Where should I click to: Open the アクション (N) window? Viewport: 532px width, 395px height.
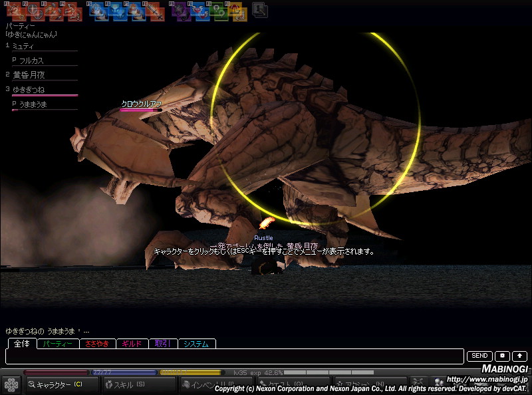point(370,384)
